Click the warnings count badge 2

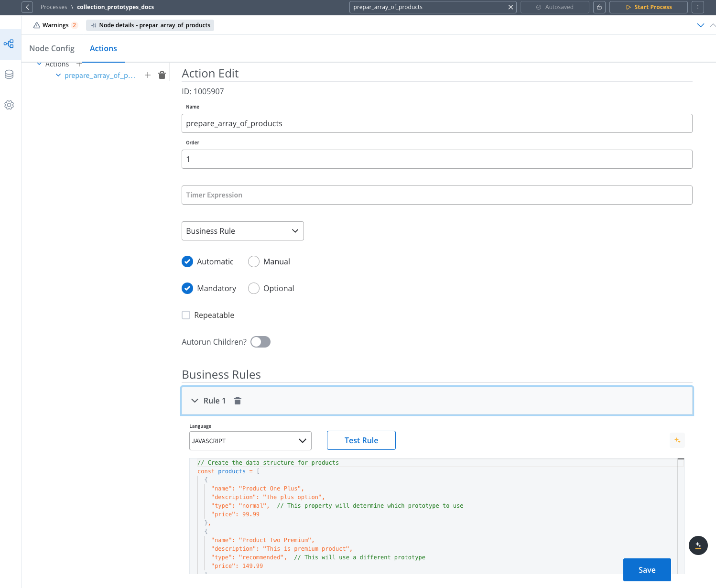pyautogui.click(x=74, y=25)
